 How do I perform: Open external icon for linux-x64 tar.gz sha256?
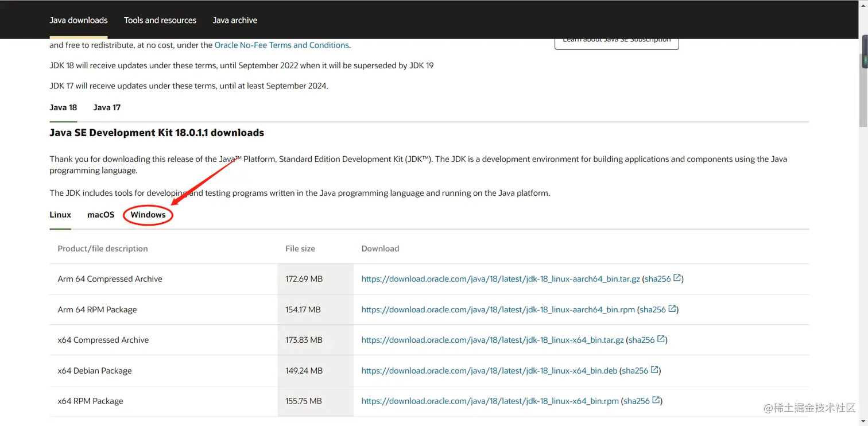click(x=661, y=339)
